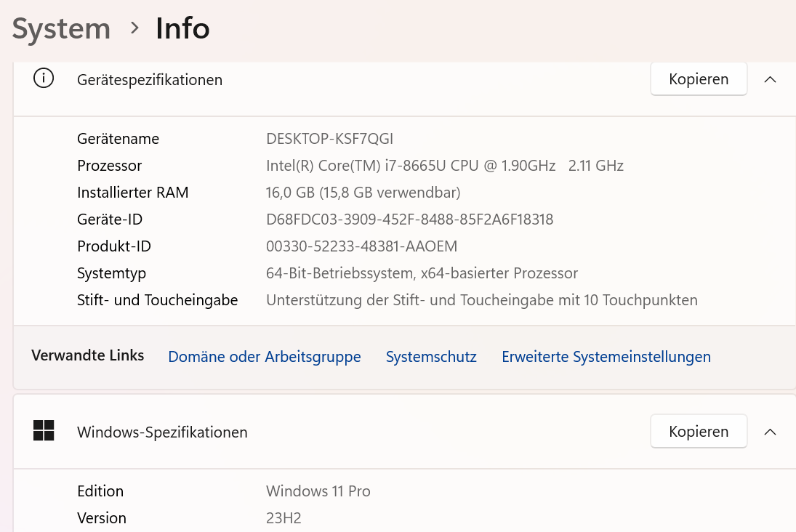Viewport: 796px width, 532px height.
Task: Click the Windows logo icon beside Windows-Spezifikationen
Action: coord(44,430)
